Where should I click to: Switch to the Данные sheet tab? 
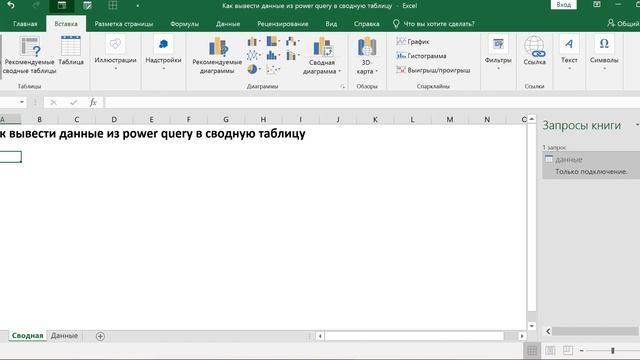64,336
